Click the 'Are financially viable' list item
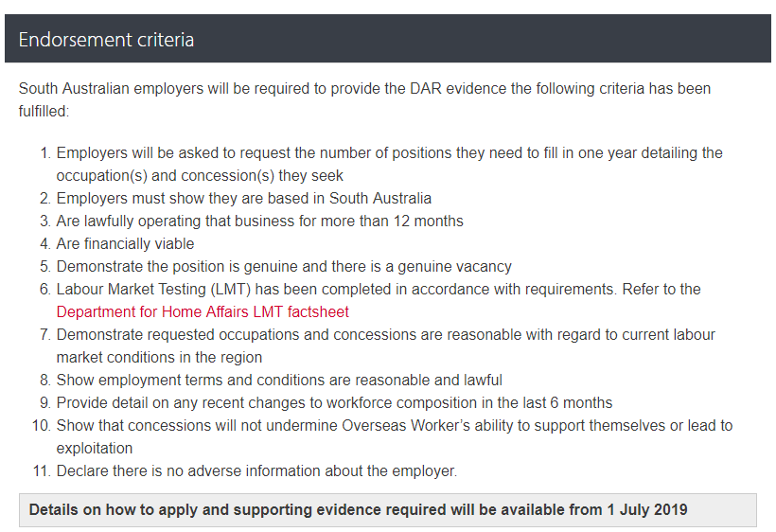The width and height of the screenshot is (776, 532). 125,243
